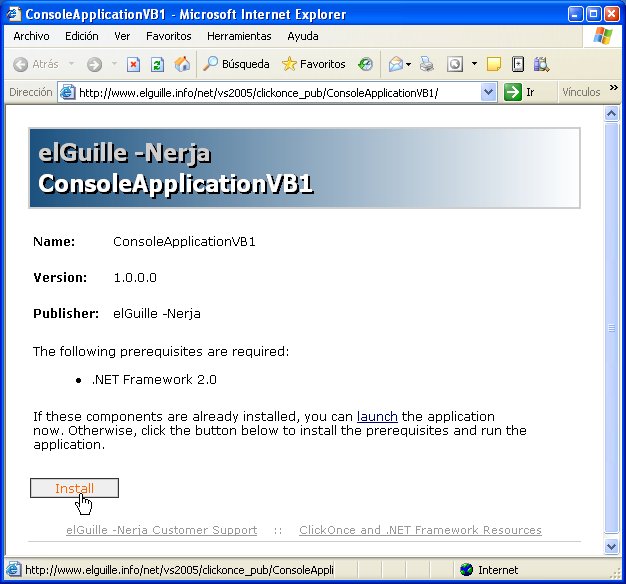The height and width of the screenshot is (584, 626).
Task: Print the page with printer icon
Action: (x=426, y=64)
